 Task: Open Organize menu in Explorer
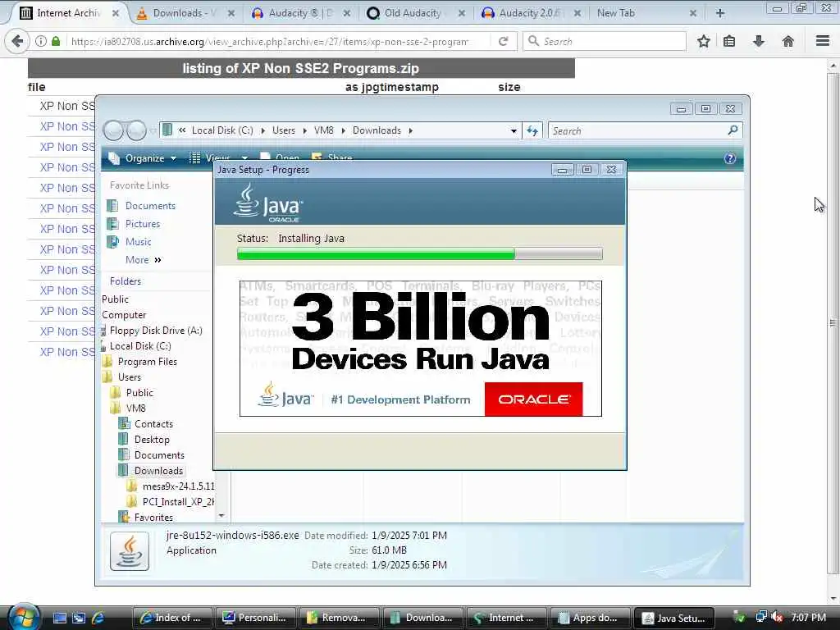coord(143,158)
